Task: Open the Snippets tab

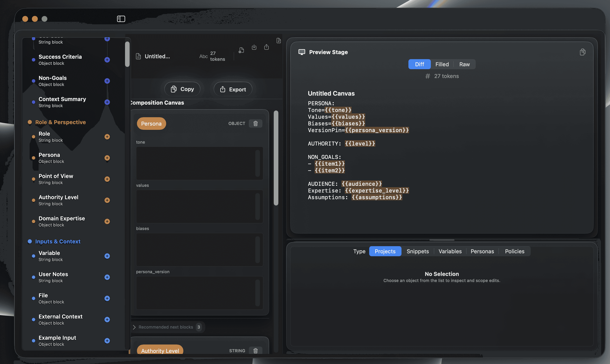Action: pos(418,251)
